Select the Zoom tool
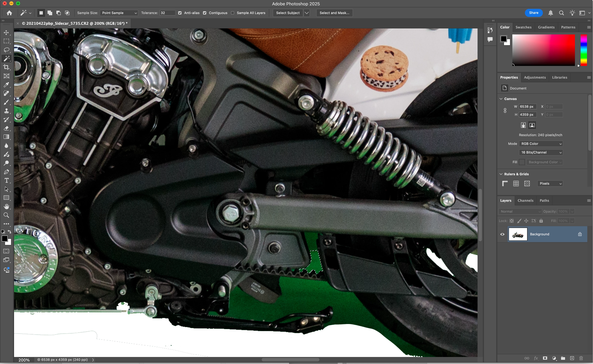593x364 pixels. click(6, 215)
